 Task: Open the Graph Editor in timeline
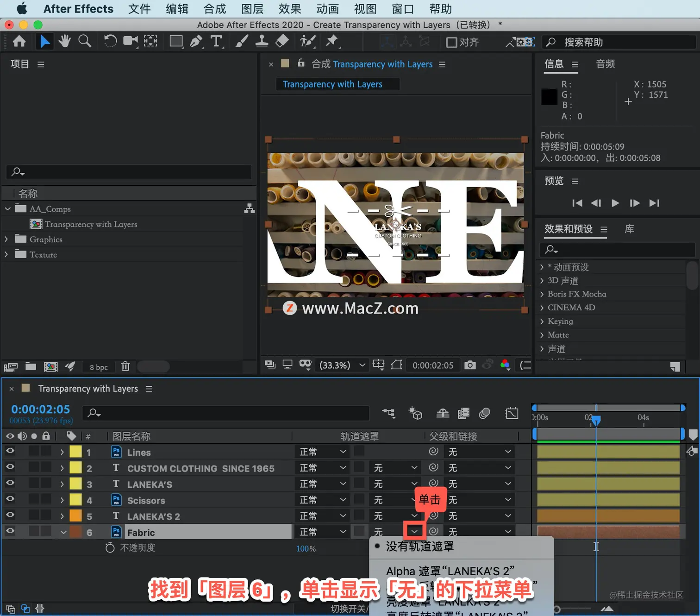512,413
